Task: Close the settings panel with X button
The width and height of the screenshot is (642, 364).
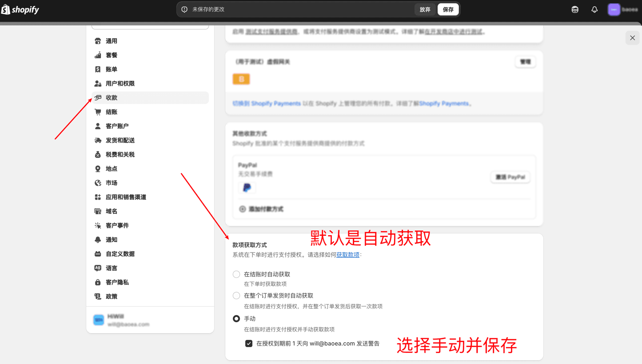Action: click(633, 38)
